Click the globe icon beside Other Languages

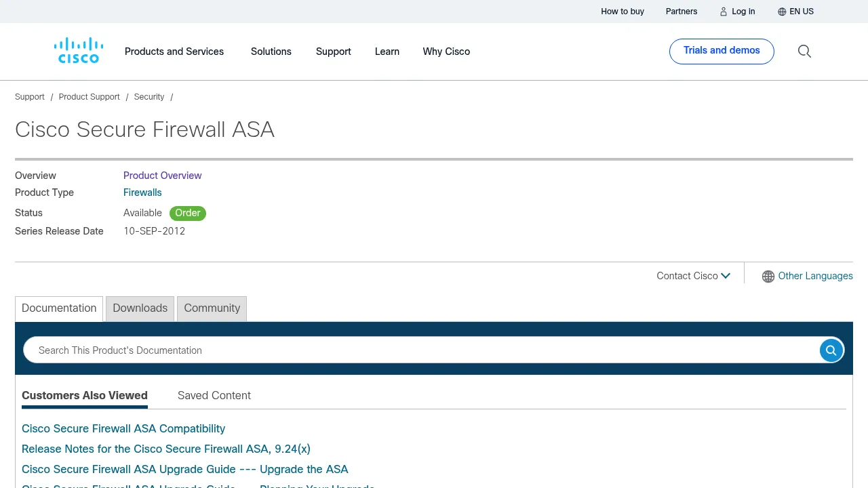pos(768,277)
